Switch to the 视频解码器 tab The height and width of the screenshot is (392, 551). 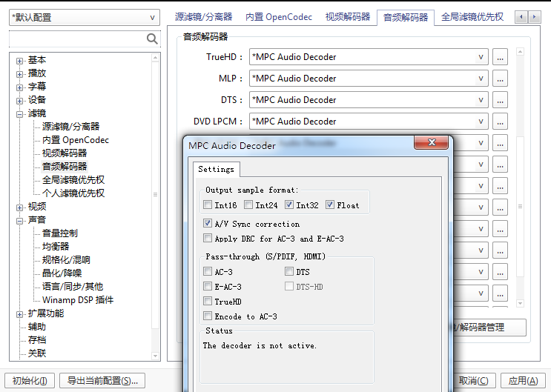coord(348,17)
